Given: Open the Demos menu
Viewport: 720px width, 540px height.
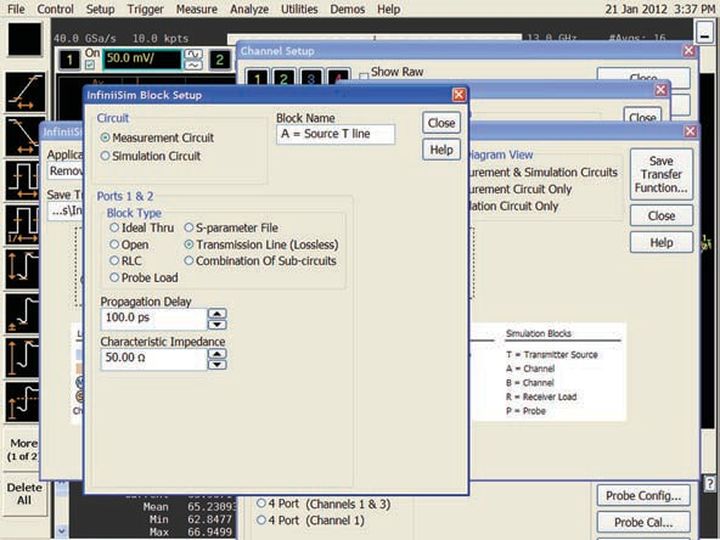Looking at the screenshot, I should [347, 9].
